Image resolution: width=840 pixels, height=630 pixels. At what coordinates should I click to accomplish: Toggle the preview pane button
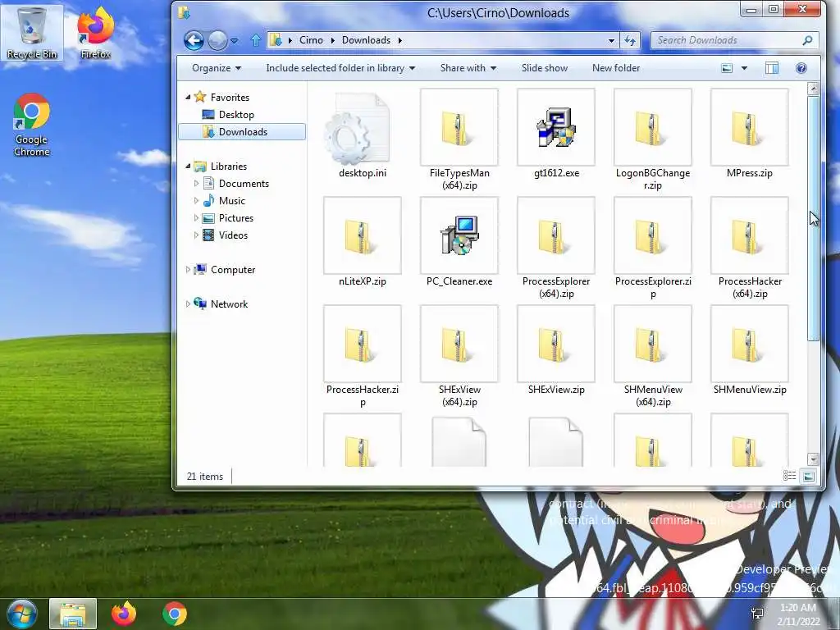772,68
